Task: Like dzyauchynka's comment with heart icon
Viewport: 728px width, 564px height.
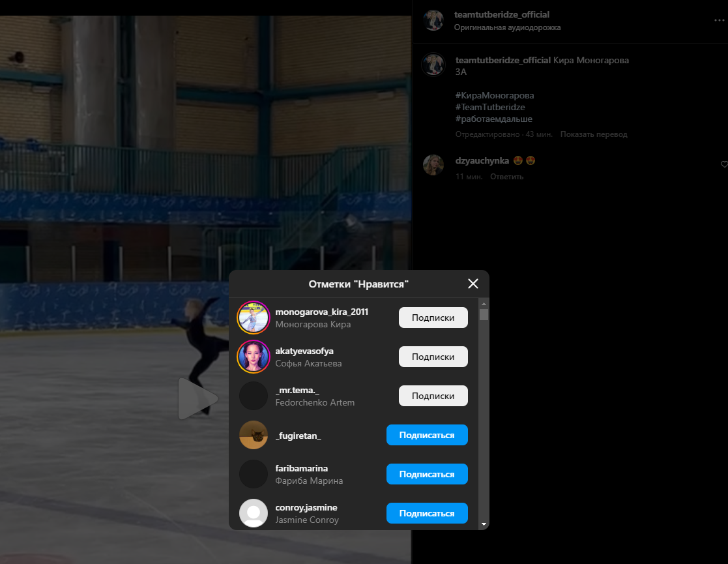Action: (723, 164)
